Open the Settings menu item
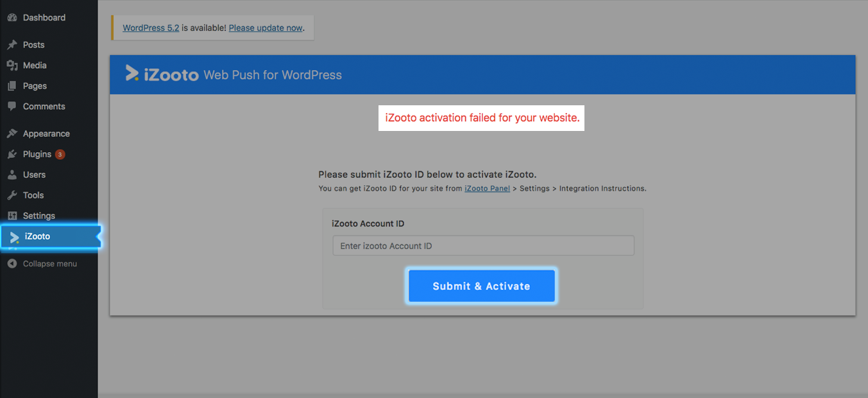The height and width of the screenshot is (398, 868). 49,216
